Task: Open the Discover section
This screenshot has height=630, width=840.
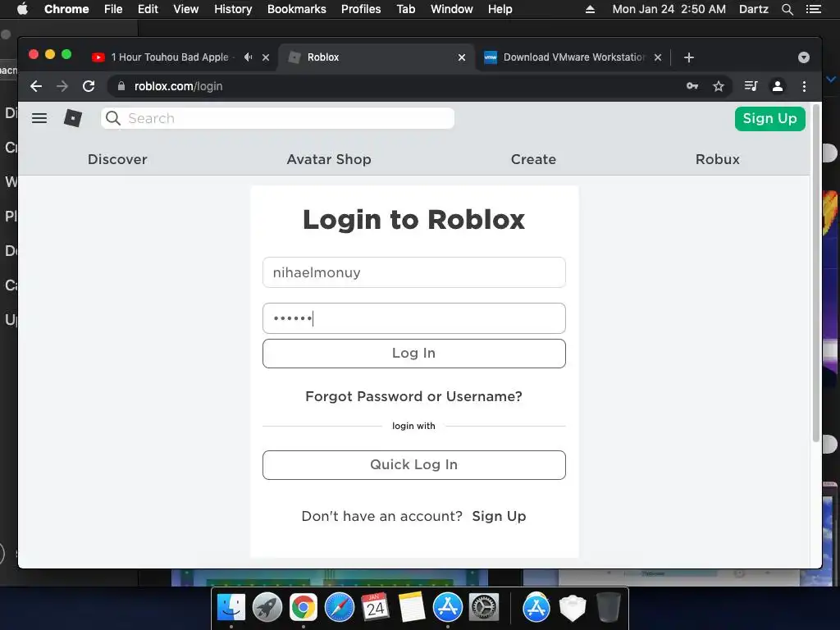Action: 117,159
